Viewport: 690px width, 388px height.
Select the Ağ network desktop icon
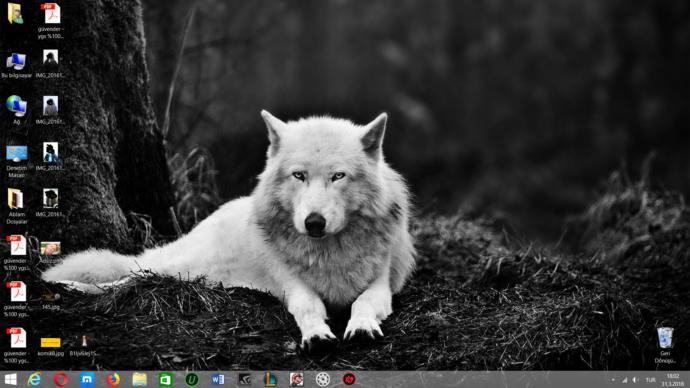(16, 110)
